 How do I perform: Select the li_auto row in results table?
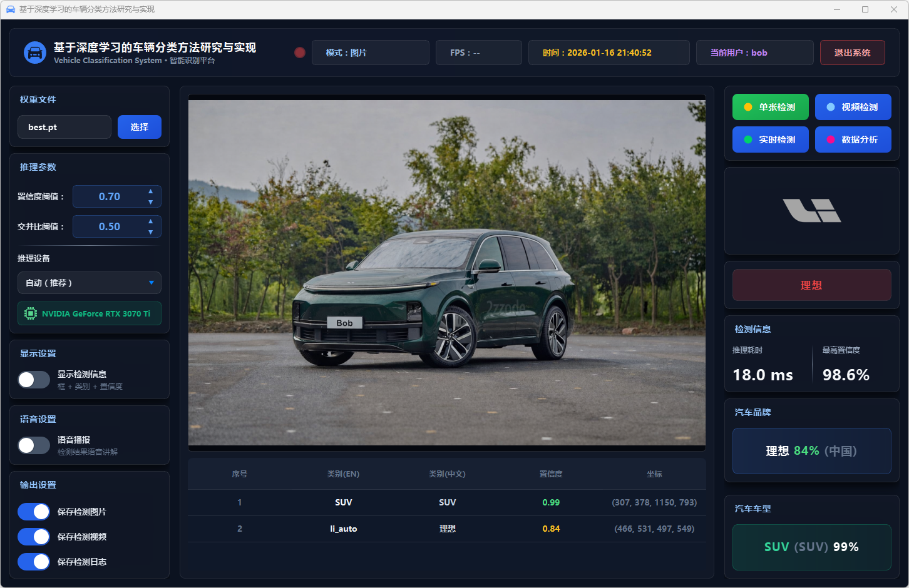pyautogui.click(x=446, y=529)
